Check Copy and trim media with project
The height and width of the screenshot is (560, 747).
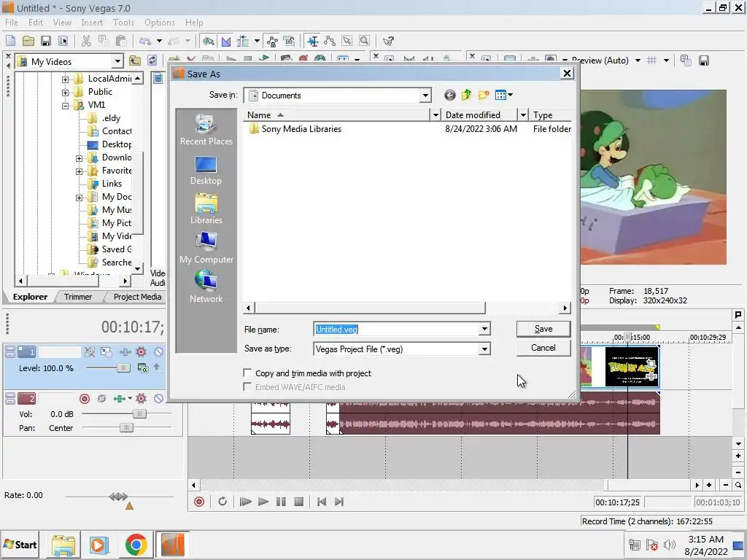point(247,373)
